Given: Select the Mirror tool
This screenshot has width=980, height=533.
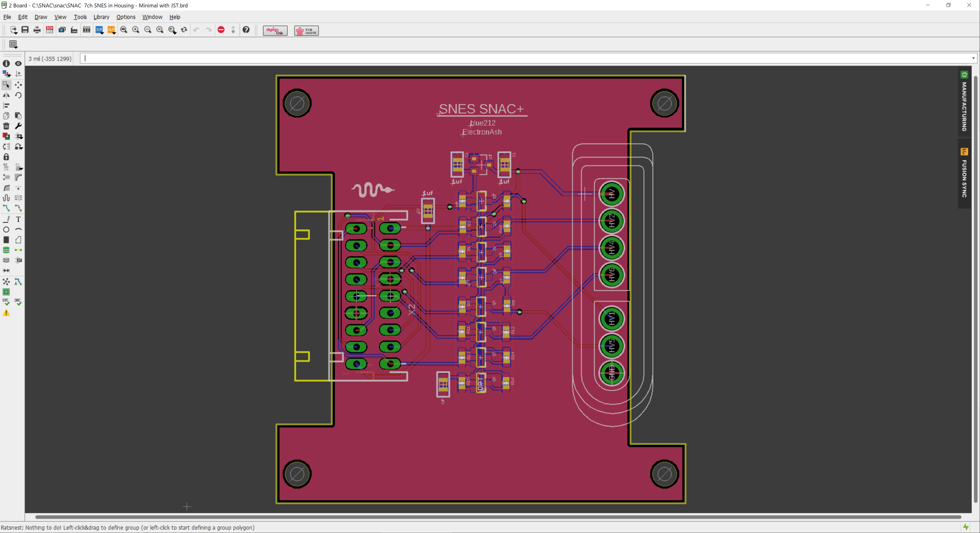Looking at the screenshot, I should 6,95.
